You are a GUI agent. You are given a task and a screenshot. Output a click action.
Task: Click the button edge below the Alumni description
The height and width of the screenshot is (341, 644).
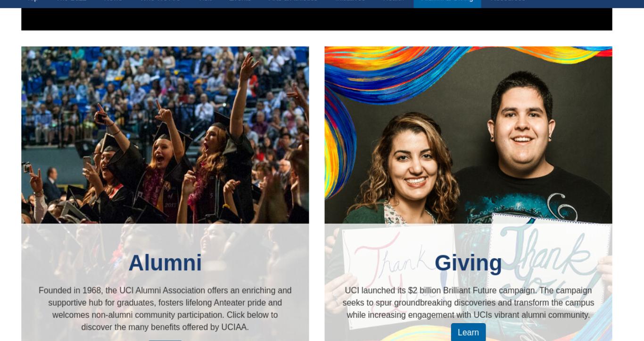(165, 340)
